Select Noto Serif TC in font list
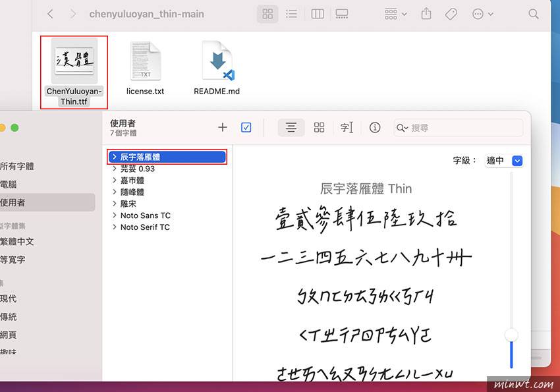 [145, 227]
